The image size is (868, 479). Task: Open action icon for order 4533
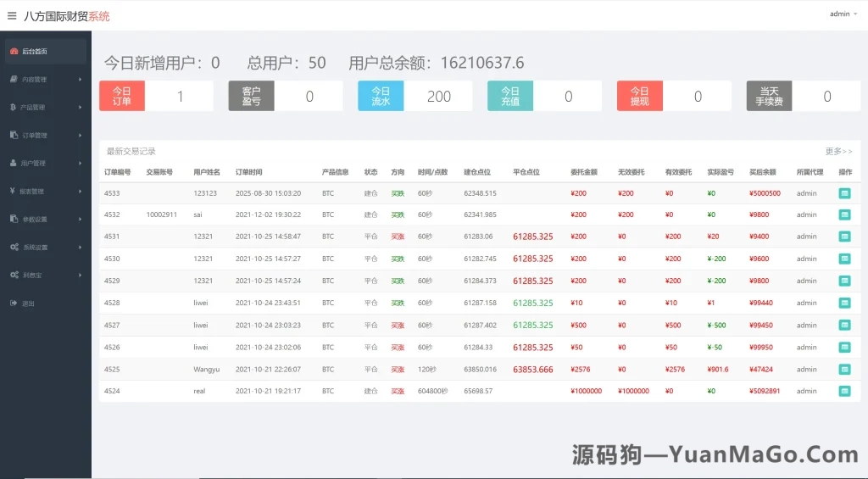click(845, 193)
